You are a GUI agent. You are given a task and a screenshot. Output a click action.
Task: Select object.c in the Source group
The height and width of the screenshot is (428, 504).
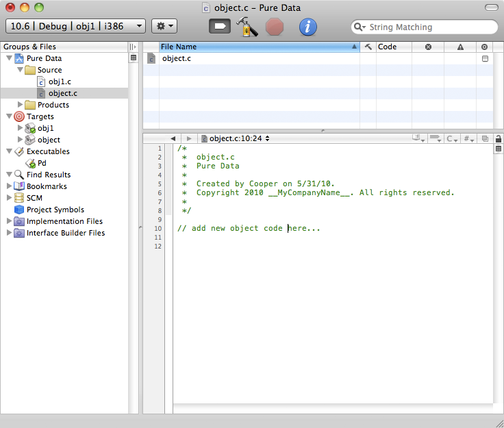tap(63, 93)
